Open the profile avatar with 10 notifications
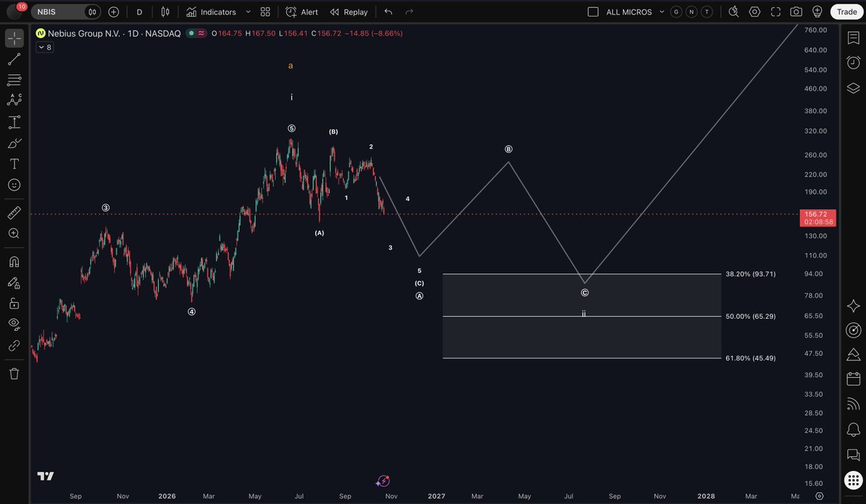866x504 pixels. (15, 12)
